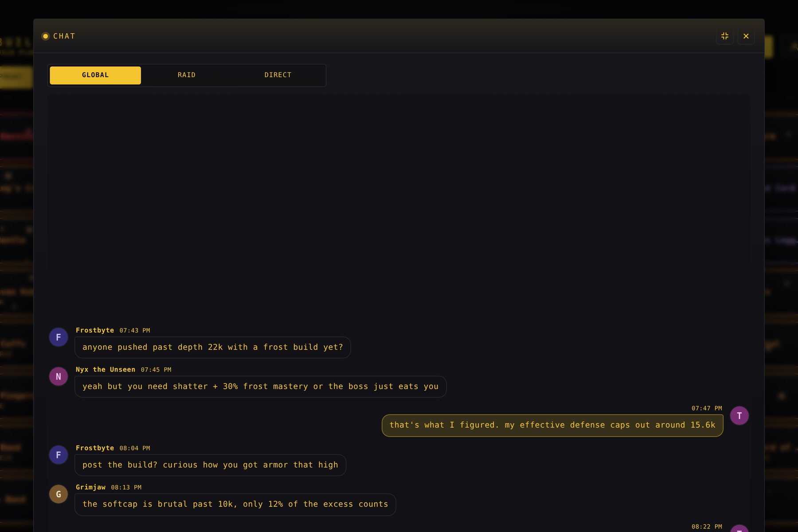
Task: Click the Grimjaw username
Action: 90,487
